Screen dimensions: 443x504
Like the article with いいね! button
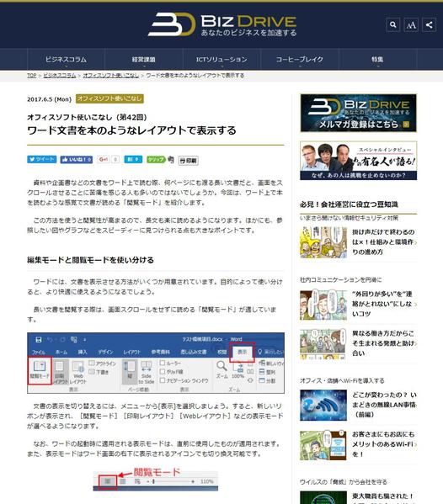(x=77, y=159)
